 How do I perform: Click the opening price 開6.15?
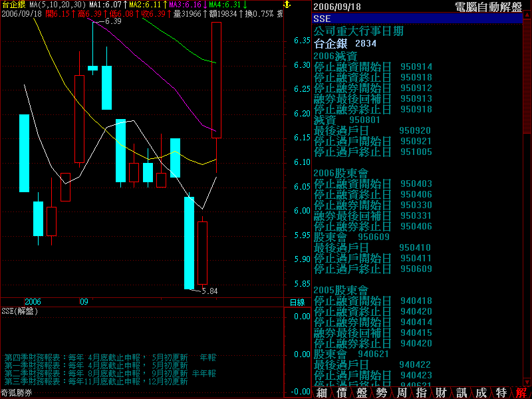pyautogui.click(x=60, y=14)
